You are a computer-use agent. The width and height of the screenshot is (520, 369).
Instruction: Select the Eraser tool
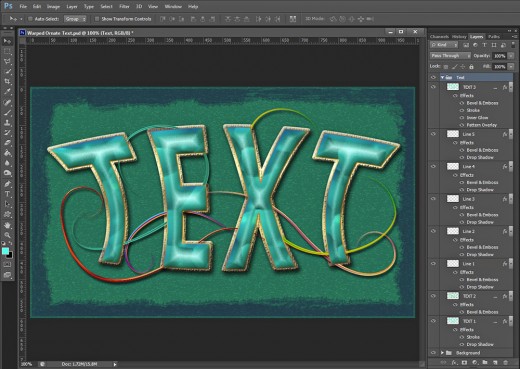[7, 143]
